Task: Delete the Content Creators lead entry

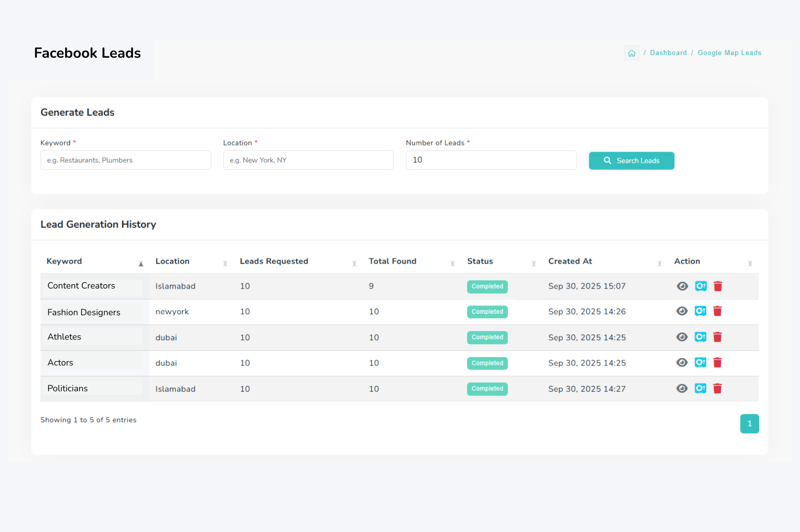Action: (718, 286)
